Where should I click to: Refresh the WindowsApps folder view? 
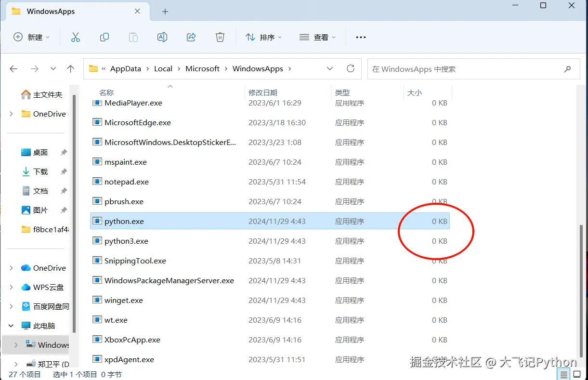coord(351,68)
